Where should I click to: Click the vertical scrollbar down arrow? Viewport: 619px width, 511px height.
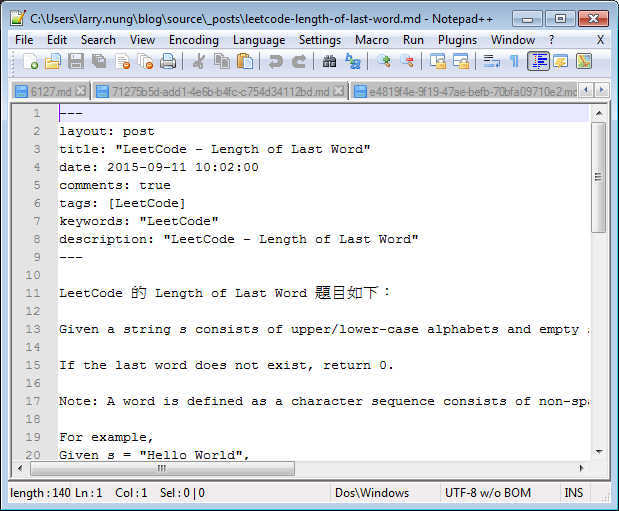tap(599, 451)
